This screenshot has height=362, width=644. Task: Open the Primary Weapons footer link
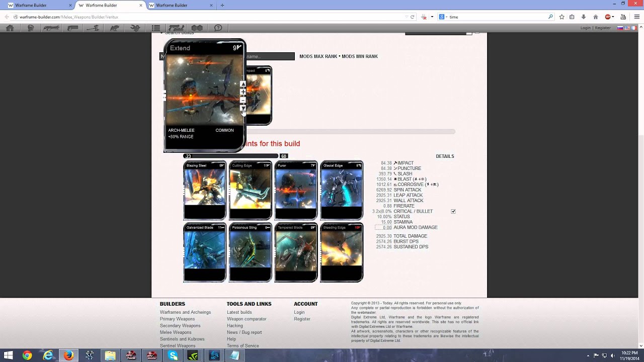177,319
